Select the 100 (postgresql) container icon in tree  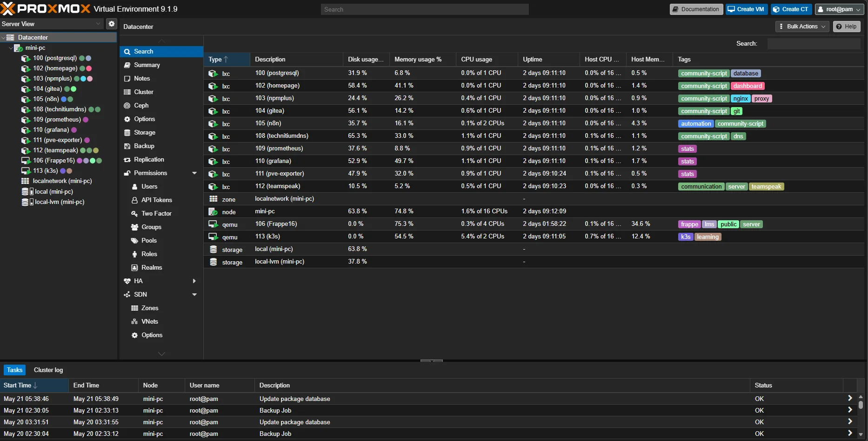point(26,58)
